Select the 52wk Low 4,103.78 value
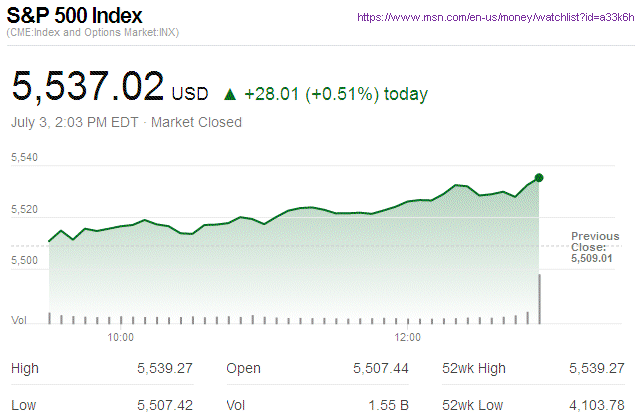The width and height of the screenshot is (640, 420). click(596, 403)
